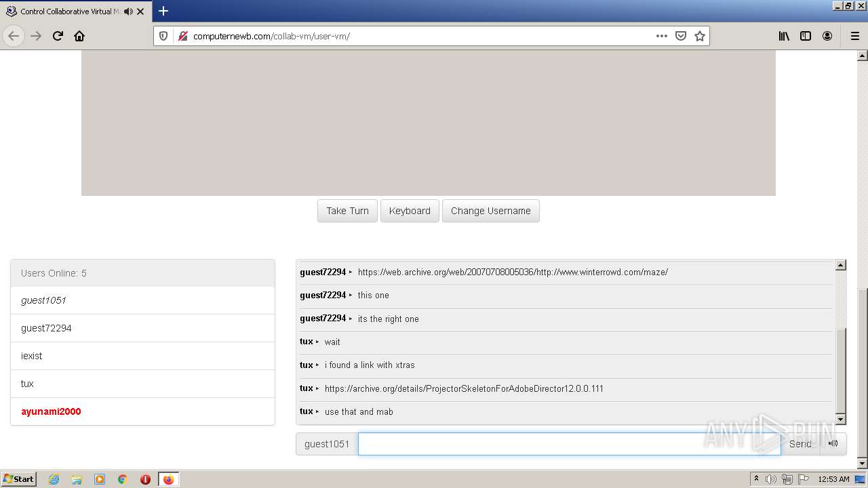Viewport: 868px width, 488px height.
Task: Bookmark this page with the star
Action: coord(700,36)
